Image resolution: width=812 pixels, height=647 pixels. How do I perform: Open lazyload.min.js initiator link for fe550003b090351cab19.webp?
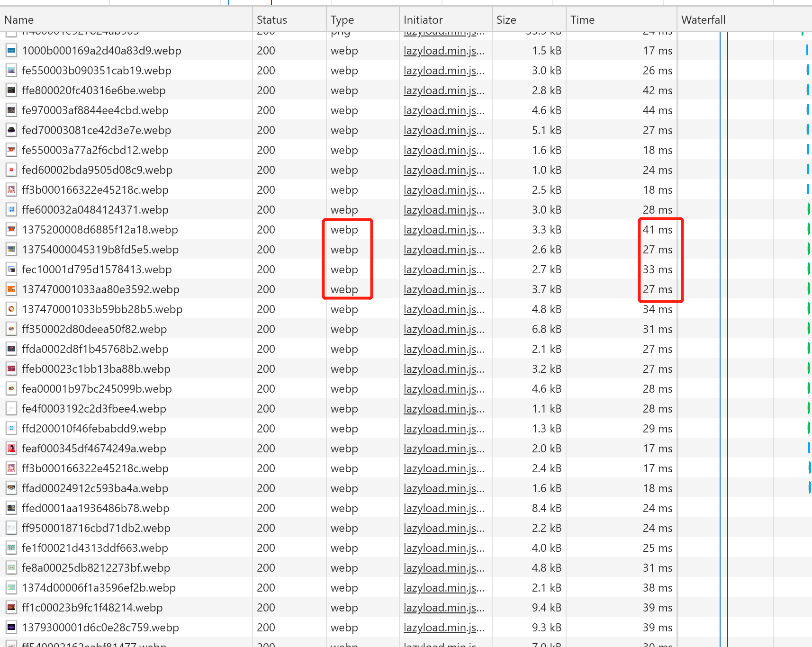coord(443,71)
